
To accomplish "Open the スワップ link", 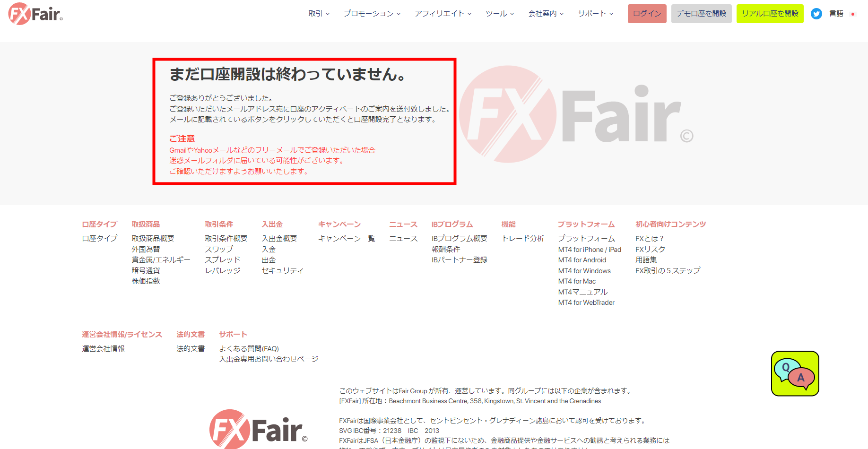I will pos(219,249).
